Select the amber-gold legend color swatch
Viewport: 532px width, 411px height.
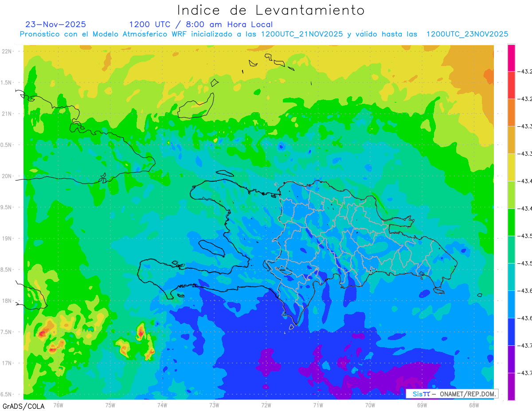[511, 140]
